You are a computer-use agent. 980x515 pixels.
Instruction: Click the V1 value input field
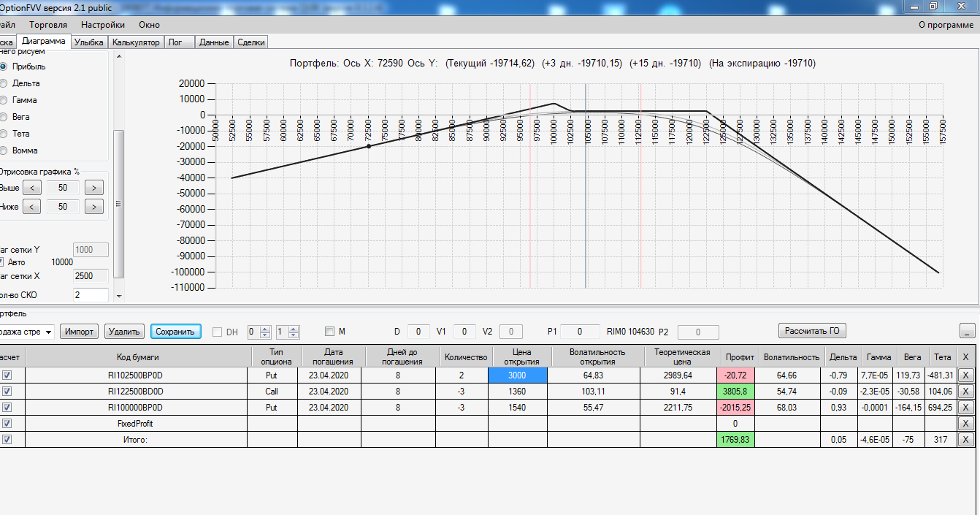click(x=464, y=332)
